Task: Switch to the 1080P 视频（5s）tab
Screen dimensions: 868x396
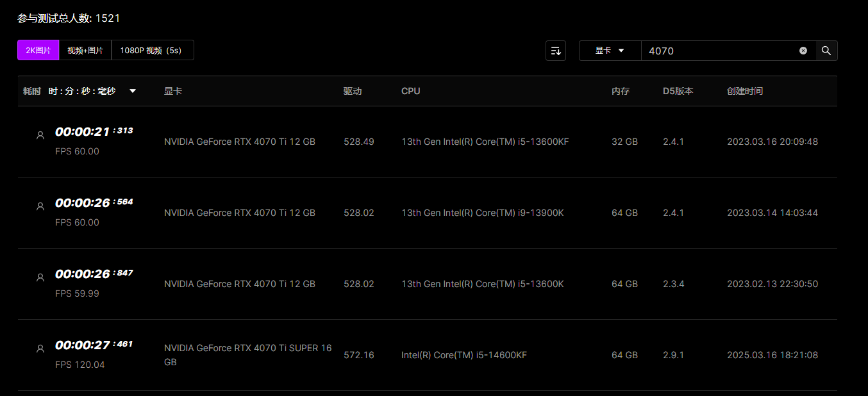Action: point(153,50)
